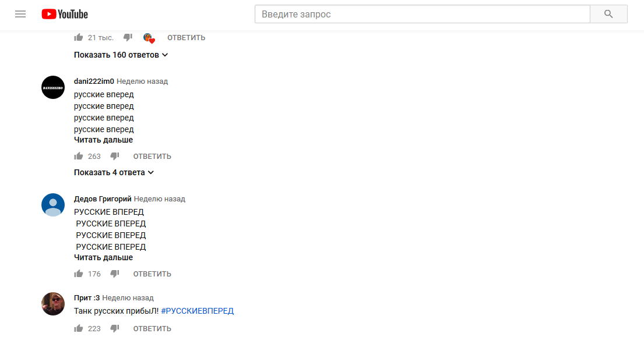Open the hamburger guide menu
644x344 pixels.
pyautogui.click(x=20, y=14)
